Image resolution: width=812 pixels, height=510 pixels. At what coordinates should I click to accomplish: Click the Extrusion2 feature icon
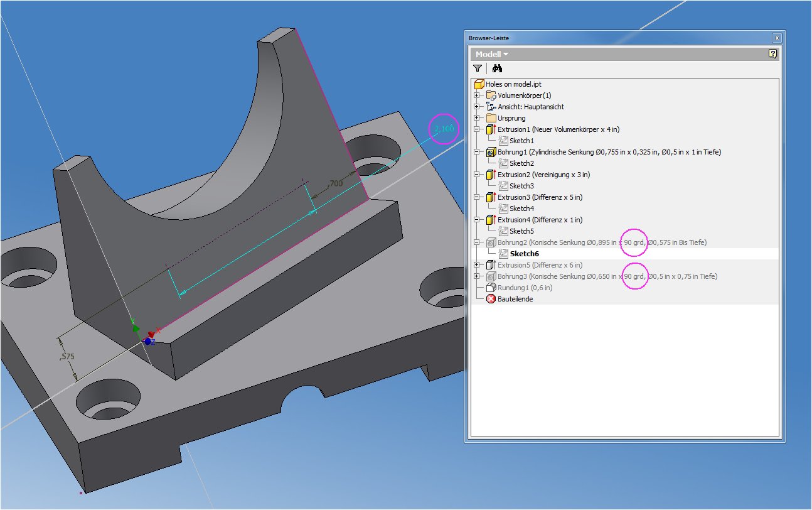pos(491,175)
